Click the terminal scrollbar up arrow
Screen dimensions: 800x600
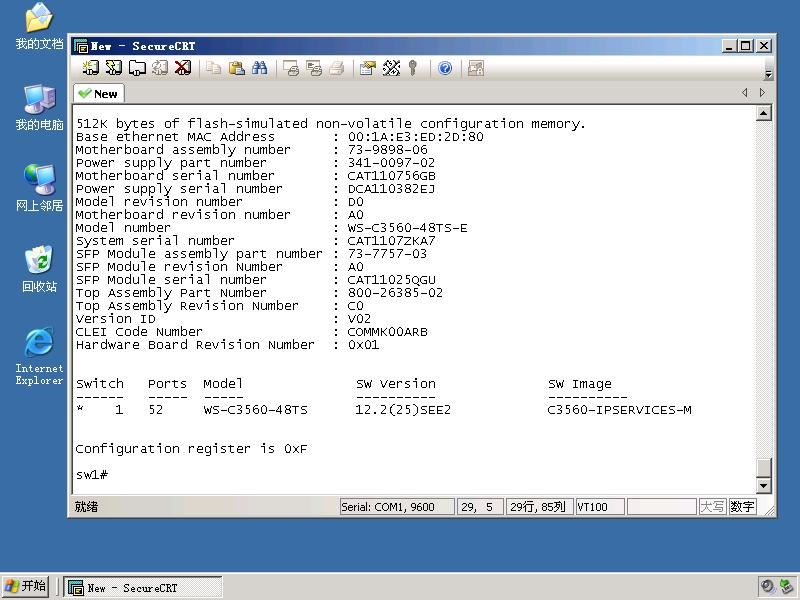(763, 113)
